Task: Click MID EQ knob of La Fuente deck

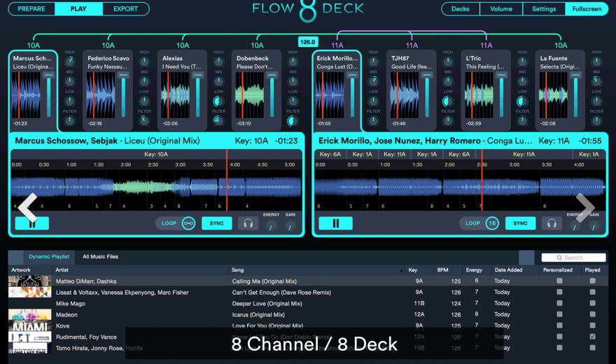Action: (596, 81)
